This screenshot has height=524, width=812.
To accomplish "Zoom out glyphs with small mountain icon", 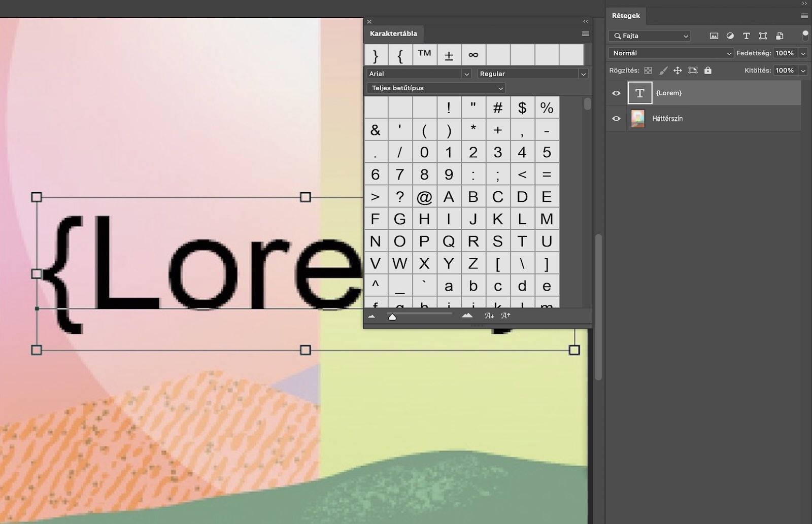I will point(371,316).
